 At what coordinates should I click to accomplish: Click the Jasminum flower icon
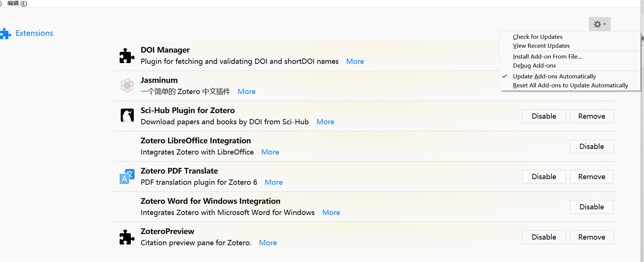pyautogui.click(x=127, y=85)
